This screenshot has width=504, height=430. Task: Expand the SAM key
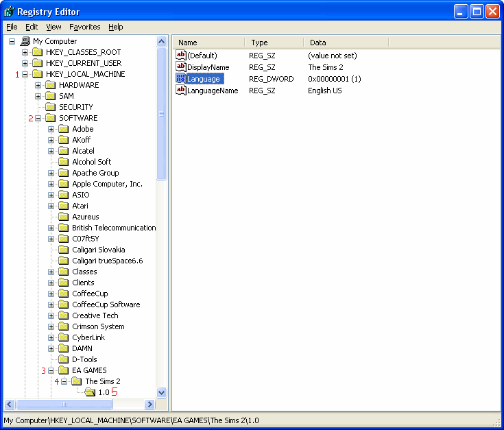coord(38,96)
